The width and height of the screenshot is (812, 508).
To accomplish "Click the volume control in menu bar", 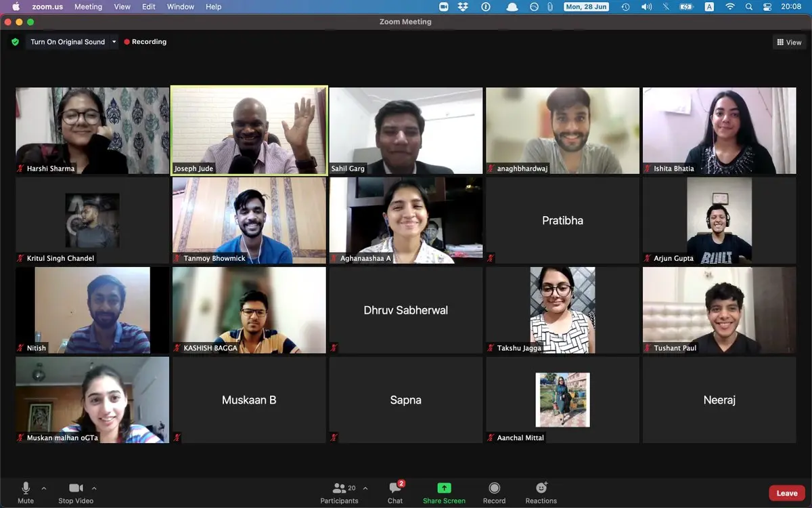I will [x=646, y=7].
